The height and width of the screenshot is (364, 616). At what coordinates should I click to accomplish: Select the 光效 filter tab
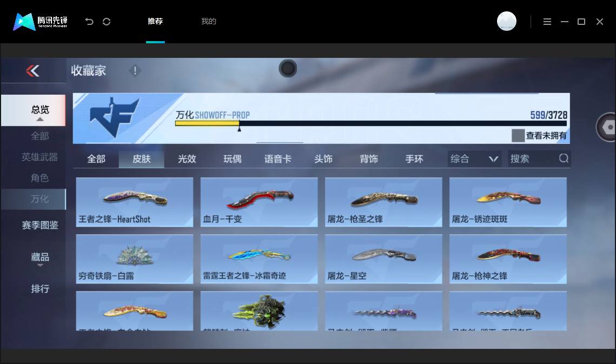[x=187, y=159]
